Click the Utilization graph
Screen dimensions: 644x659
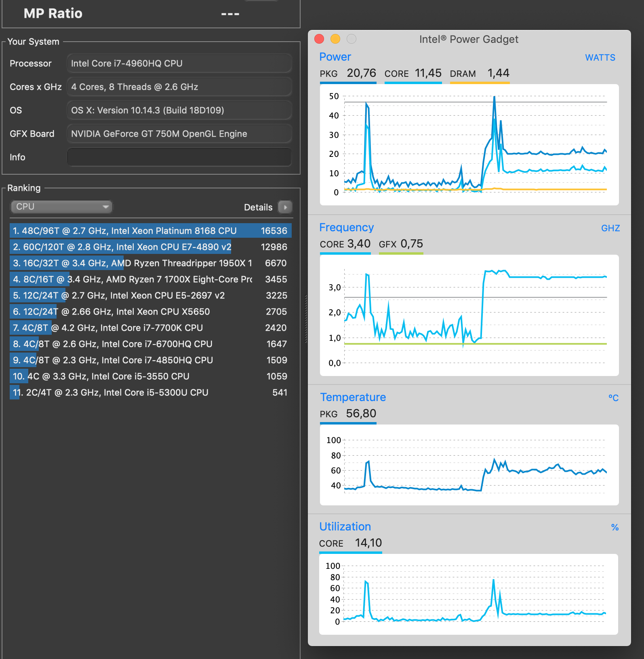[469, 594]
